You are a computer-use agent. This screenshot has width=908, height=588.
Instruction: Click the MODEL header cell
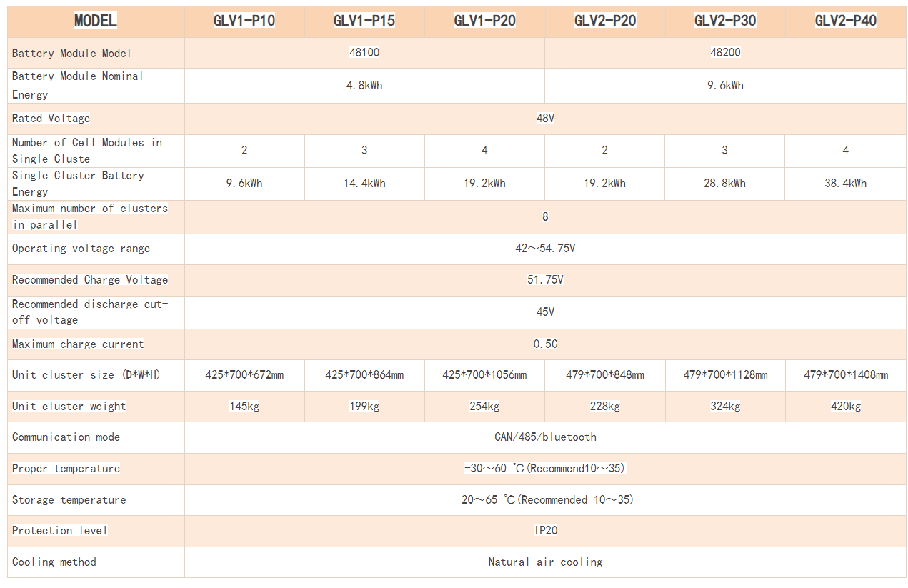(96, 21)
